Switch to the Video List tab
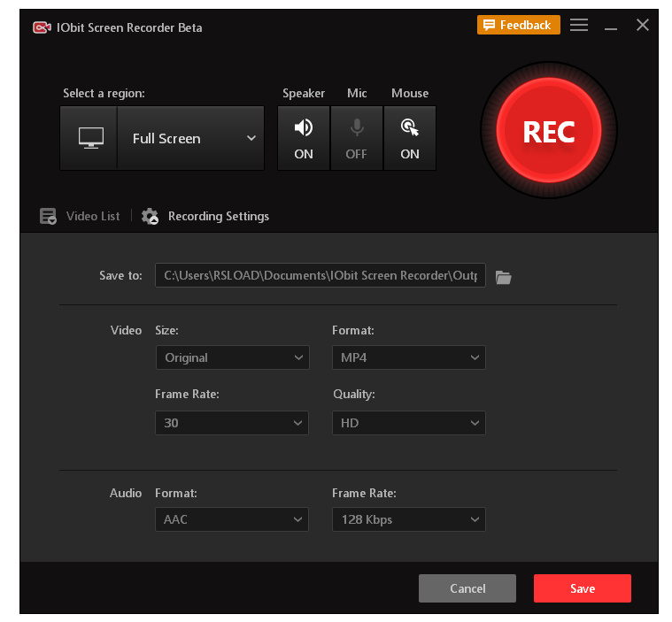The height and width of the screenshot is (622, 672). click(93, 217)
